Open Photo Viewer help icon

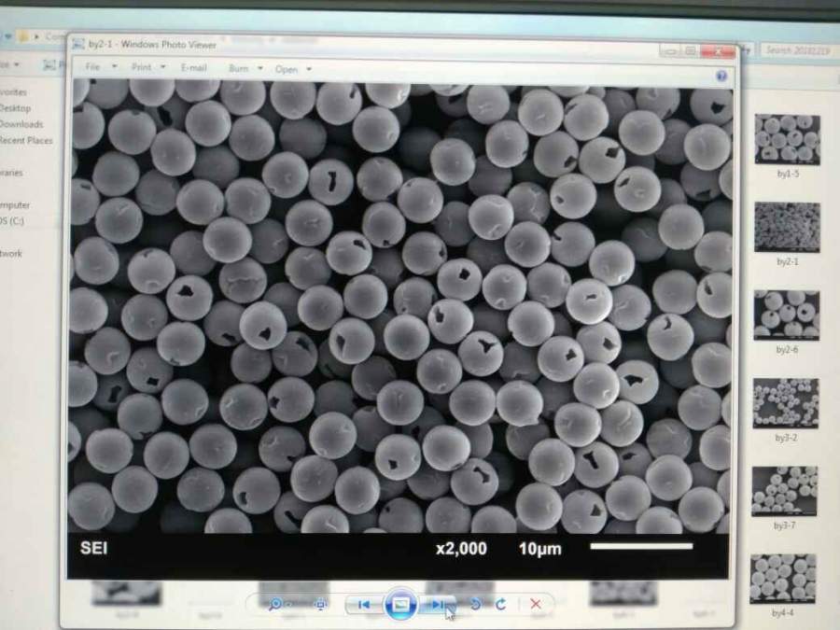click(x=721, y=77)
